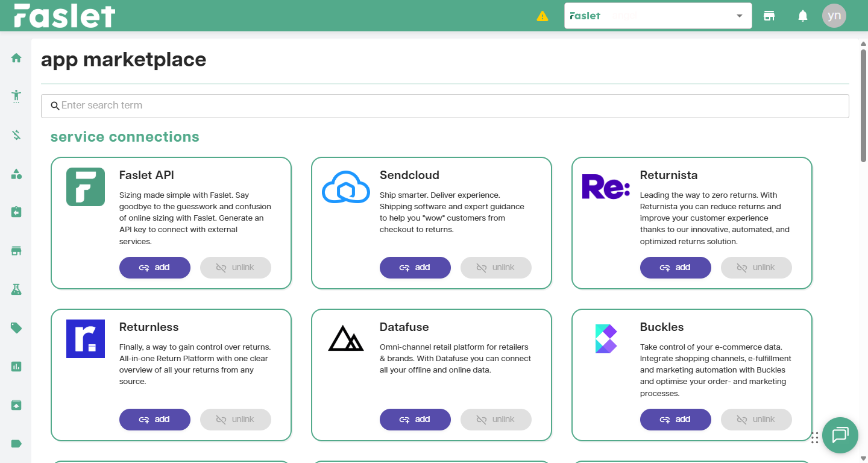Click the Buckles card title
868x463 pixels.
pyautogui.click(x=662, y=327)
